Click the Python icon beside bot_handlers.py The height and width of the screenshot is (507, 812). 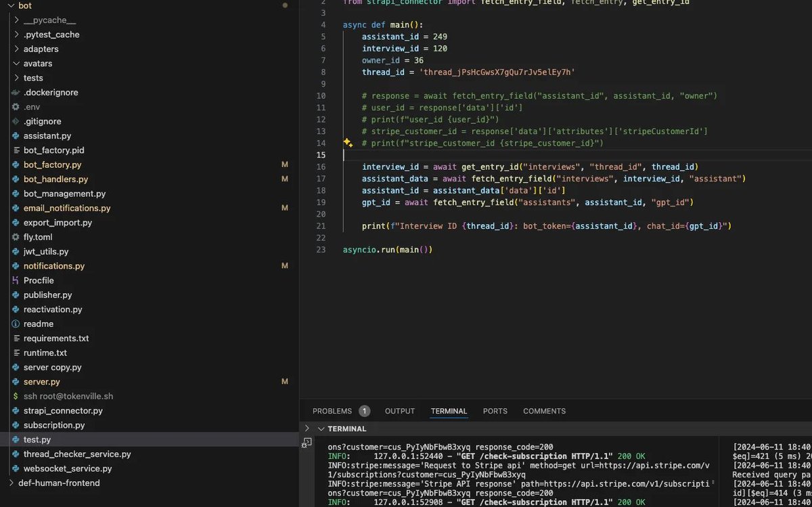click(x=16, y=179)
